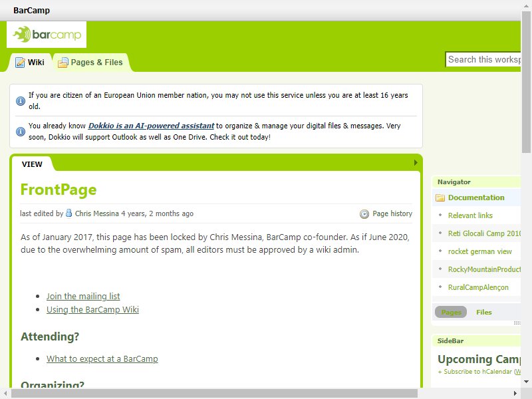The image size is (532, 399).
Task: Click the Navigator panel header
Action: point(476,182)
